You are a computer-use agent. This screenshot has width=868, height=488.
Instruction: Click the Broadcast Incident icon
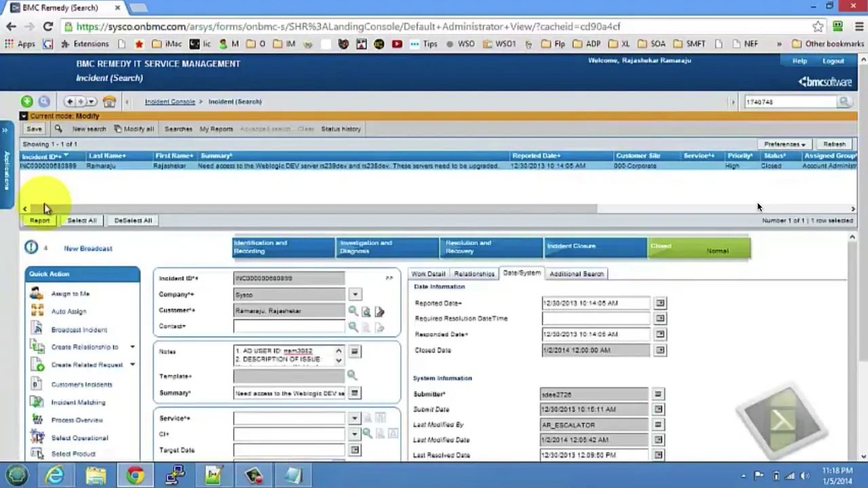pyautogui.click(x=37, y=329)
